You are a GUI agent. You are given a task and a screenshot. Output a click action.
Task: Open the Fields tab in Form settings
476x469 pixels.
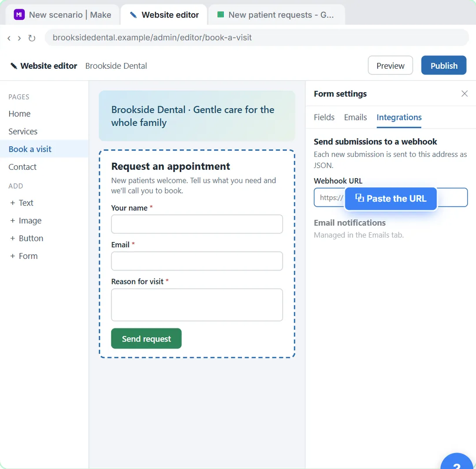click(x=324, y=117)
